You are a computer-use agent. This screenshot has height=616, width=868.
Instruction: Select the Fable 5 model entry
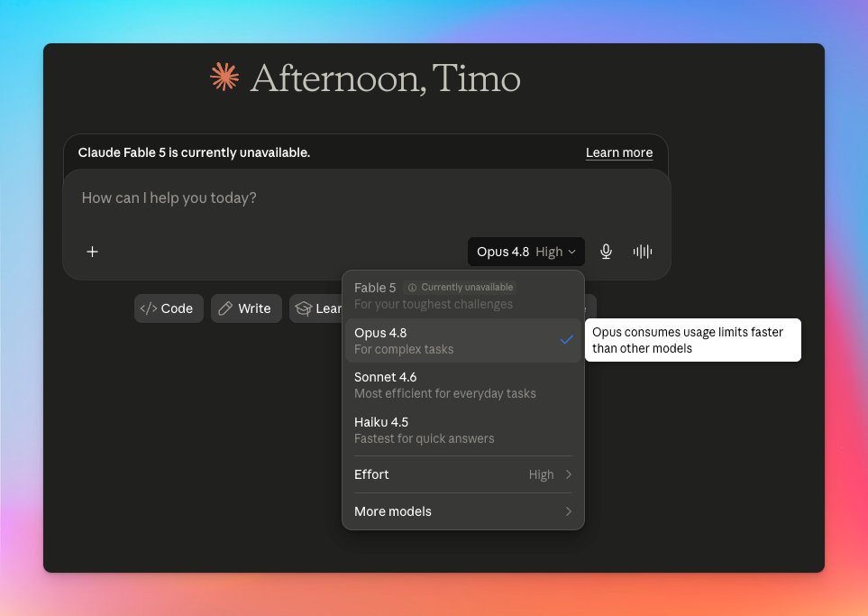pyautogui.click(x=463, y=295)
